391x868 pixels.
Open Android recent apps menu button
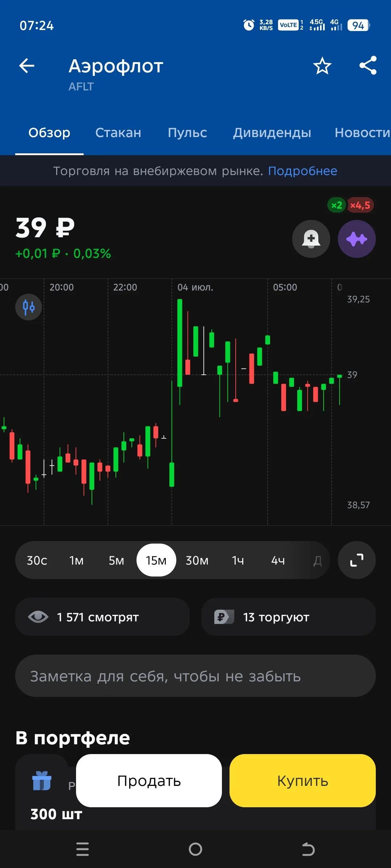coord(83,849)
